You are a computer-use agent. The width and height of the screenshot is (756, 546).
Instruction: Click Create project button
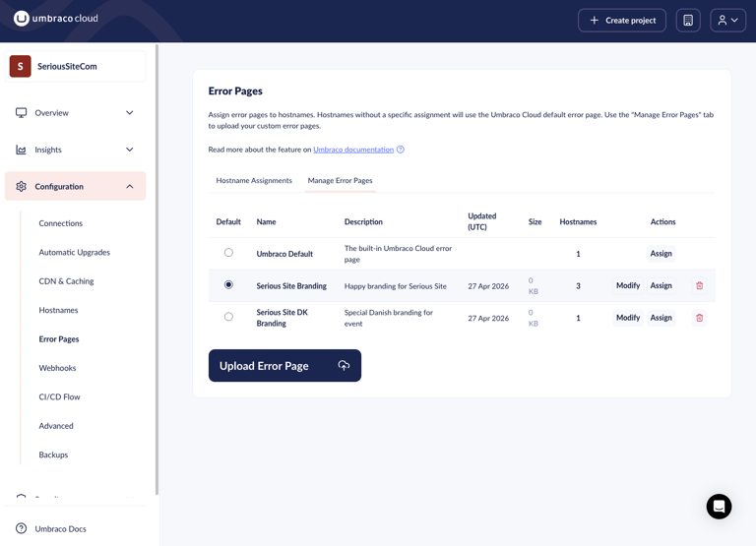coord(622,21)
